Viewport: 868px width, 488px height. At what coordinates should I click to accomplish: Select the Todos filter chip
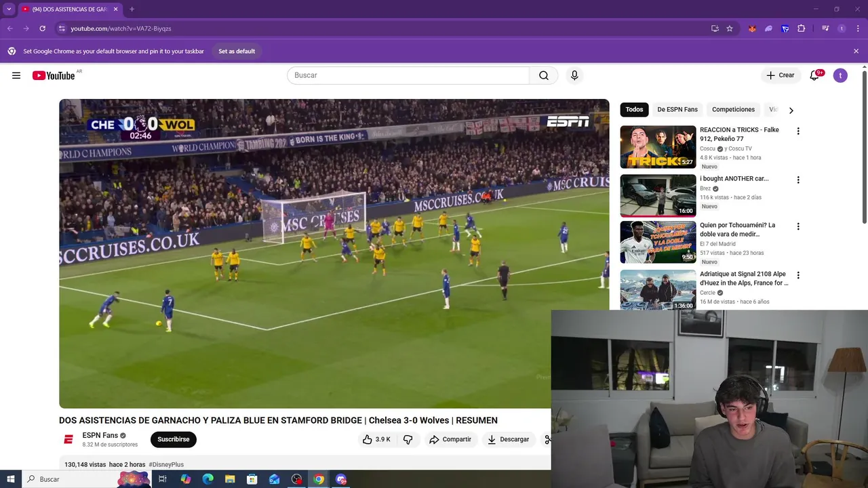pos(634,109)
